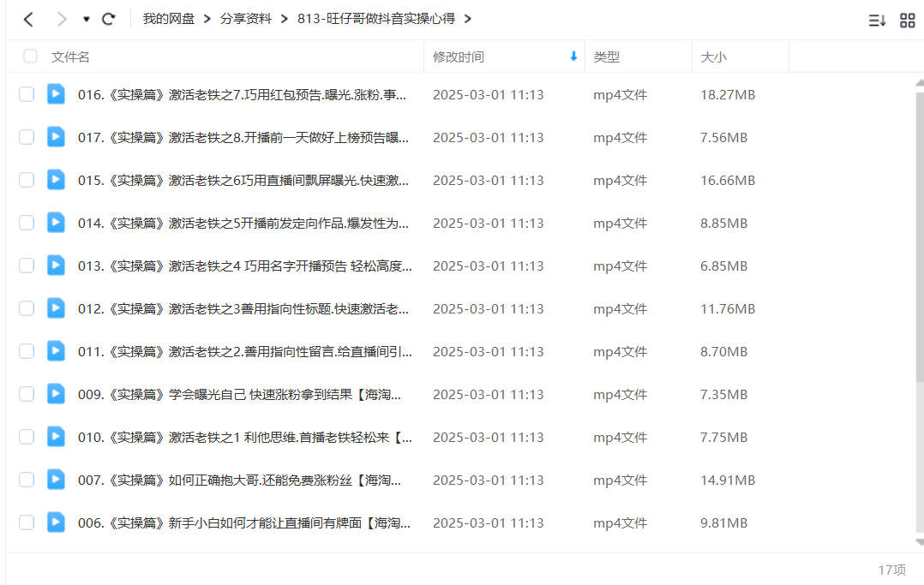Select file name 015.《实操篇》激活老铁之6
Image resolution: width=924 pixels, height=585 pixels.
pyautogui.click(x=243, y=180)
